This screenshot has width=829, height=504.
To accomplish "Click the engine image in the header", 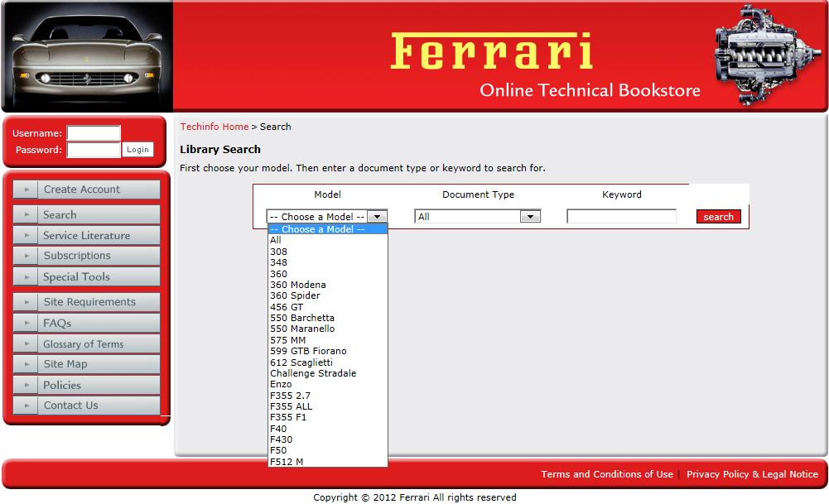I will tap(767, 55).
